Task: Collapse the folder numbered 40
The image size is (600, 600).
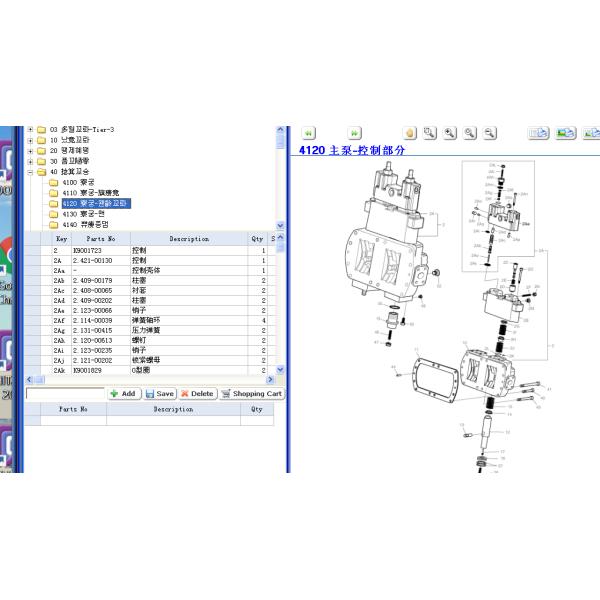Action: 30,172
